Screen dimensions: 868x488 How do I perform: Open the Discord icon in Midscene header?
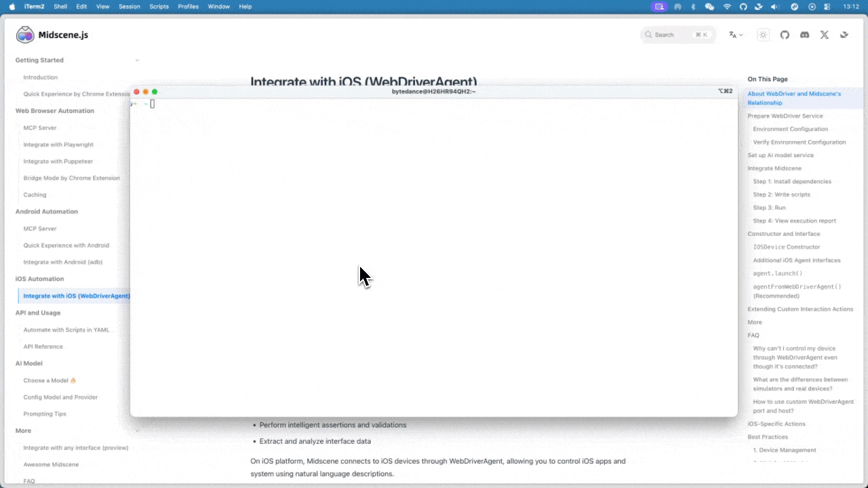pos(804,35)
